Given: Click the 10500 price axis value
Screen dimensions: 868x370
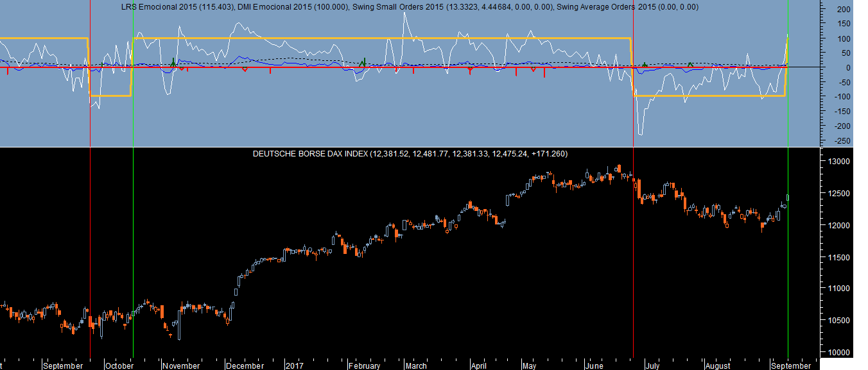Looking at the screenshot, I should (840, 321).
